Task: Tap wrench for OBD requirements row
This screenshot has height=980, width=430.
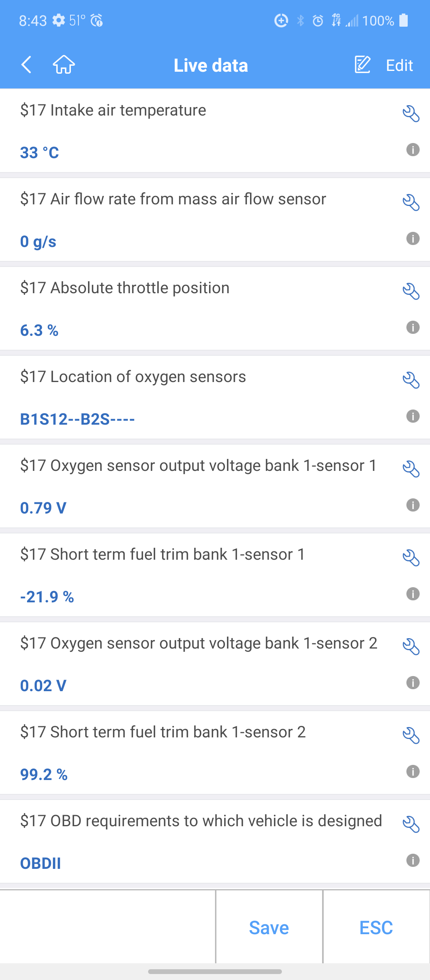Action: (x=411, y=825)
